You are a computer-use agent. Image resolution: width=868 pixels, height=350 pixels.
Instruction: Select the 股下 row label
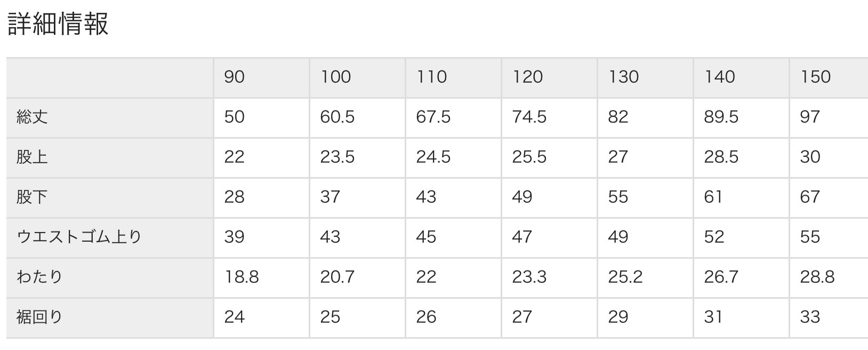pyautogui.click(x=33, y=197)
